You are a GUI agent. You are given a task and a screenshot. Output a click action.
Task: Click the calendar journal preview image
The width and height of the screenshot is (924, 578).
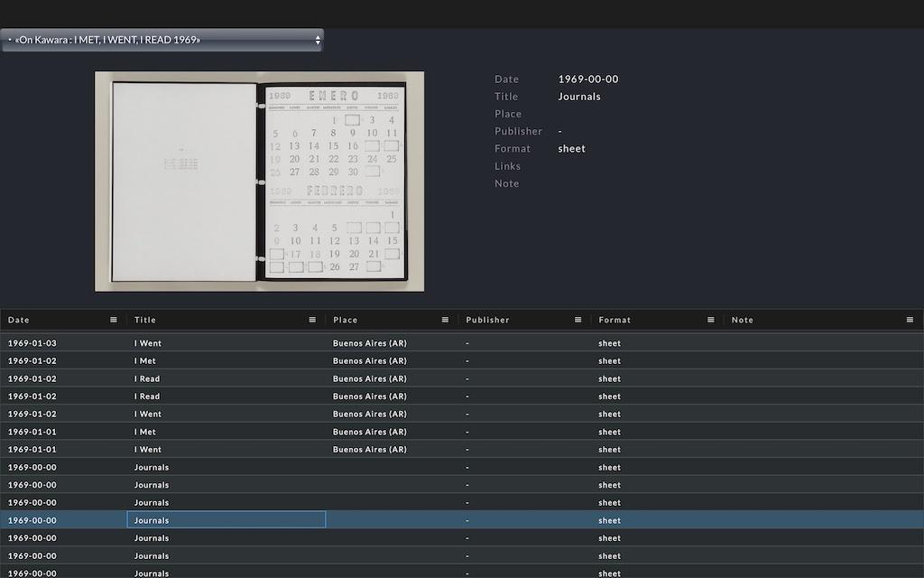259,182
